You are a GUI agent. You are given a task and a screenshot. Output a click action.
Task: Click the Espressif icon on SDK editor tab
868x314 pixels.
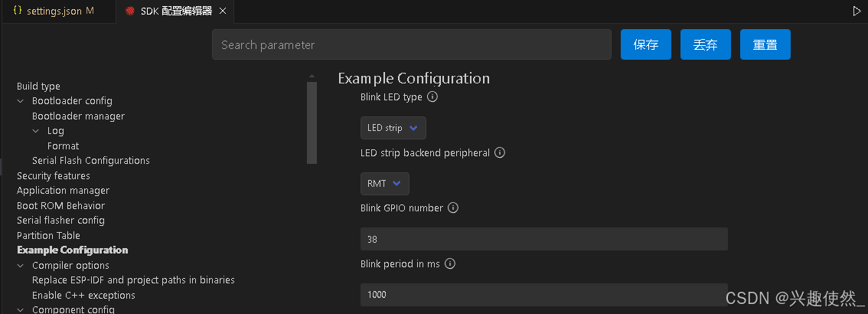coord(129,11)
